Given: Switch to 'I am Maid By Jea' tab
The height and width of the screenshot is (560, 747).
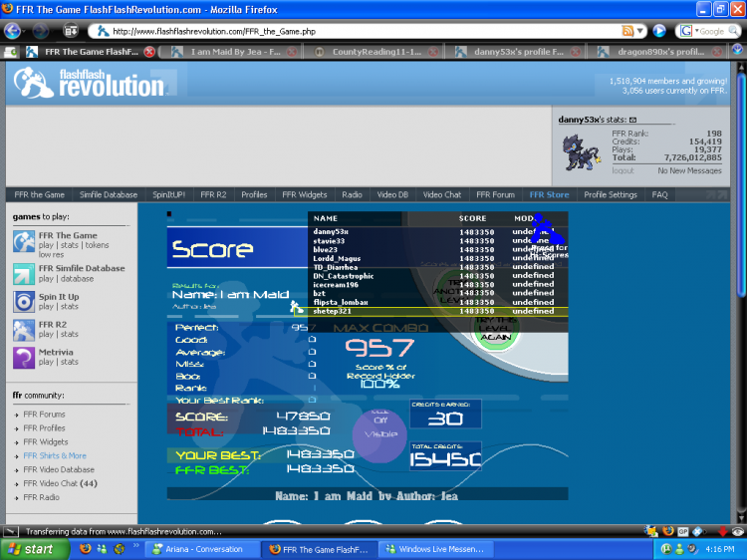Looking at the screenshot, I should point(235,52).
